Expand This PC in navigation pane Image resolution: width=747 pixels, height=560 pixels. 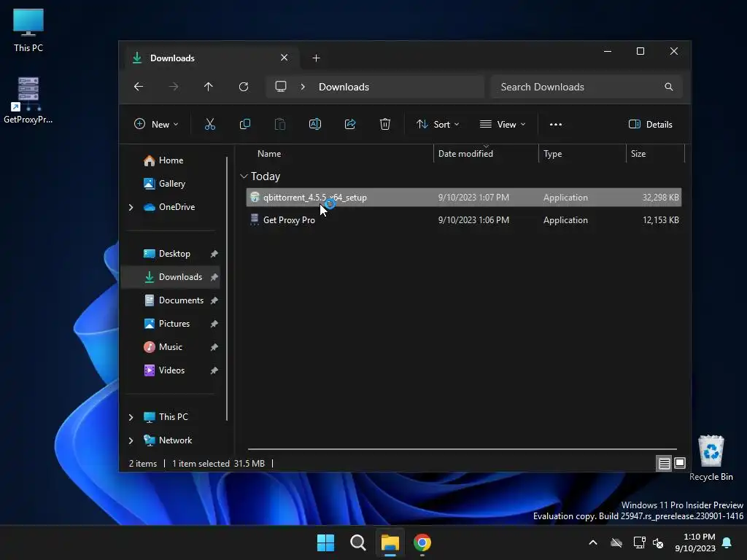(x=131, y=417)
